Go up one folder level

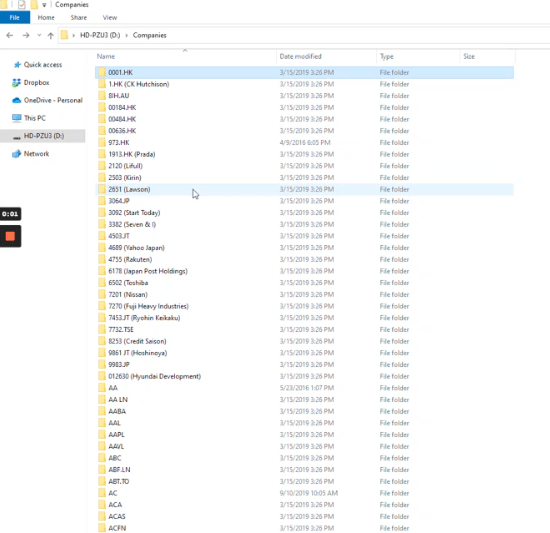tap(51, 35)
